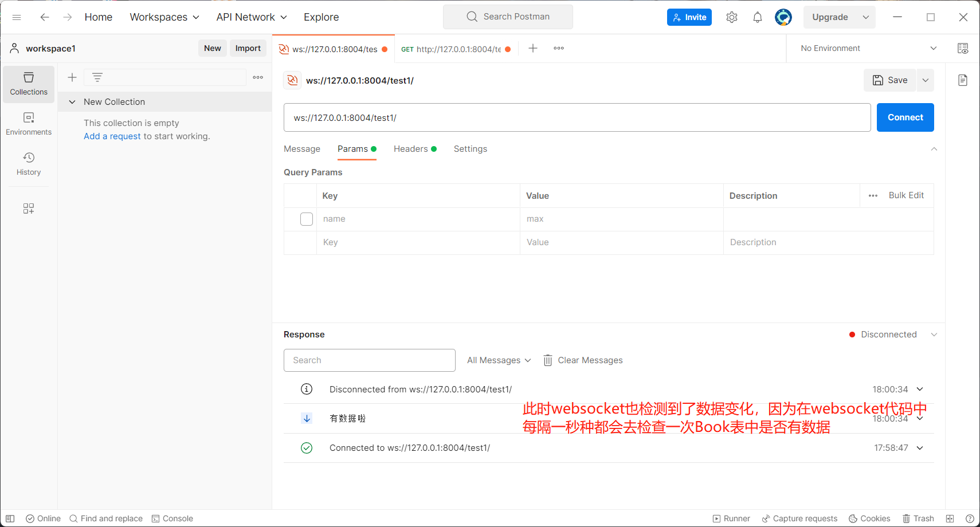Open the Upgrade dropdown arrow
This screenshot has height=527, width=980.
(866, 17)
